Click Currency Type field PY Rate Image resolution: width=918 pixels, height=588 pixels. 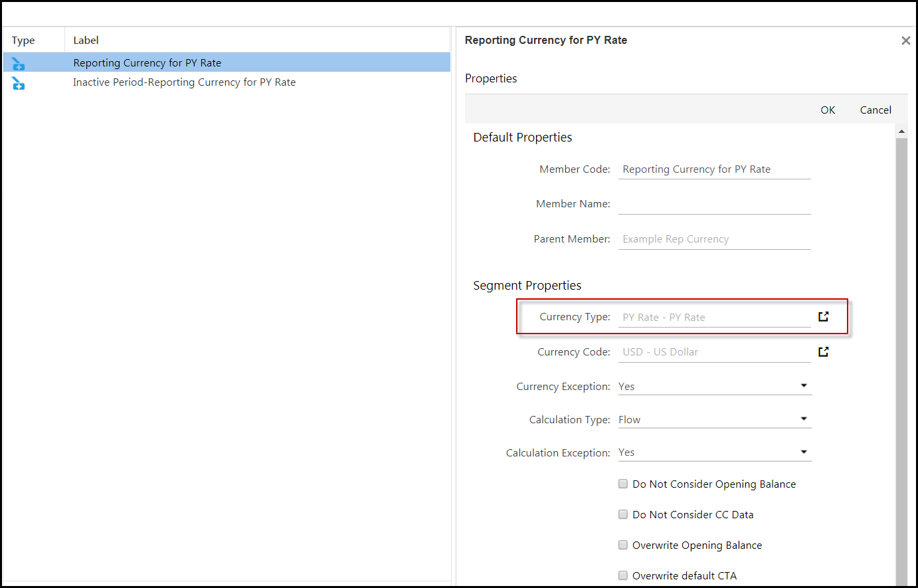point(715,318)
